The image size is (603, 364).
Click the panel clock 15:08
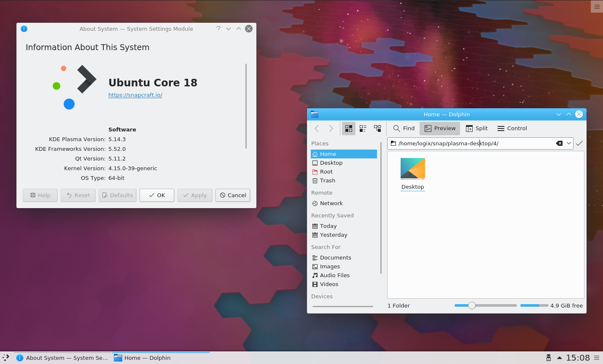(578, 358)
